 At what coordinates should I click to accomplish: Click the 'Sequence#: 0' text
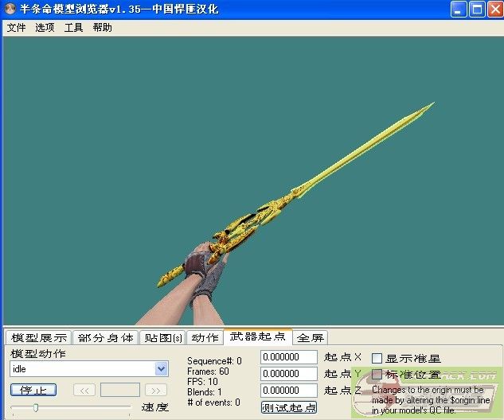click(x=214, y=361)
